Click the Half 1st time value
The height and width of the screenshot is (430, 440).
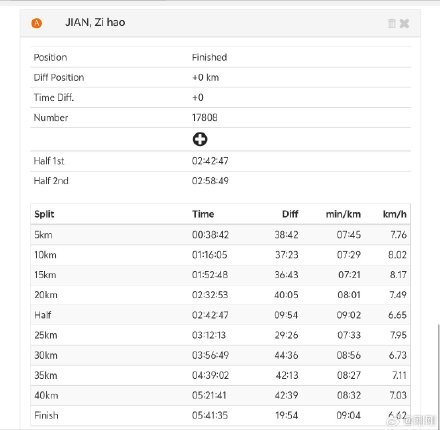pos(210,161)
